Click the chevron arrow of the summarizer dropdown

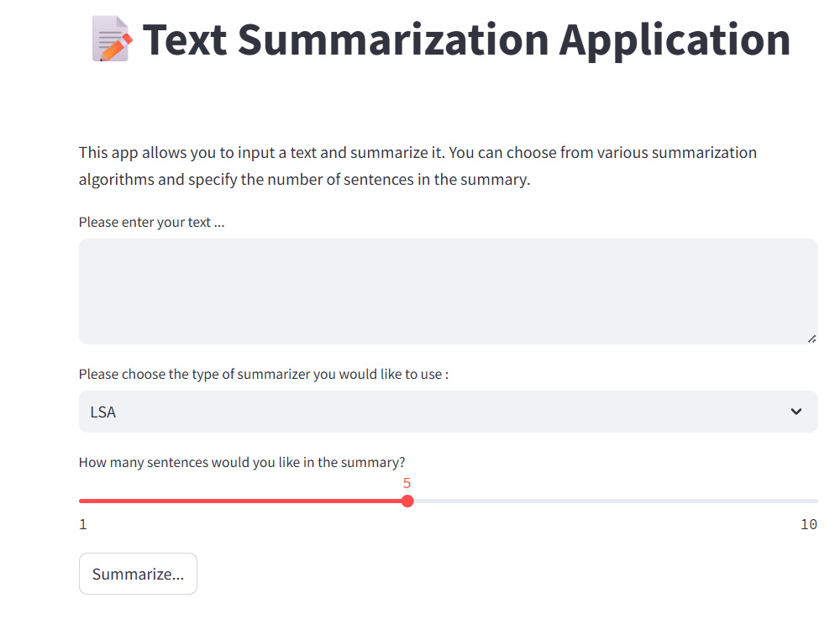[x=796, y=412]
